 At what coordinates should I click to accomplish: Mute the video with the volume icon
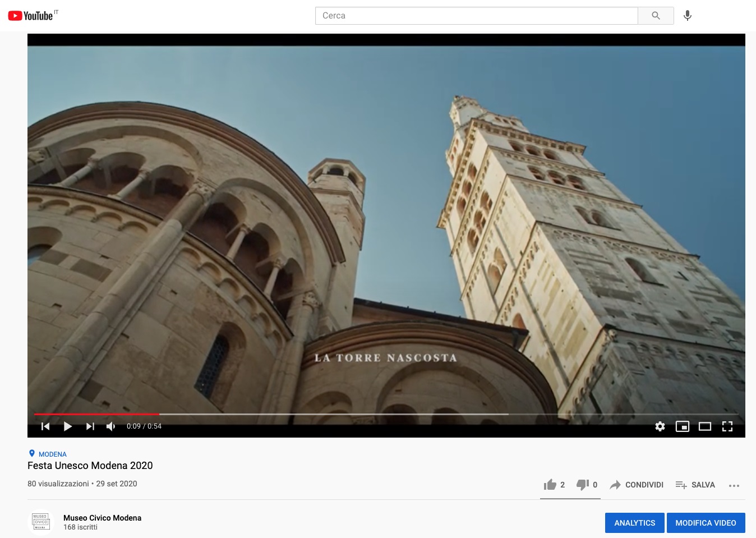tap(110, 426)
